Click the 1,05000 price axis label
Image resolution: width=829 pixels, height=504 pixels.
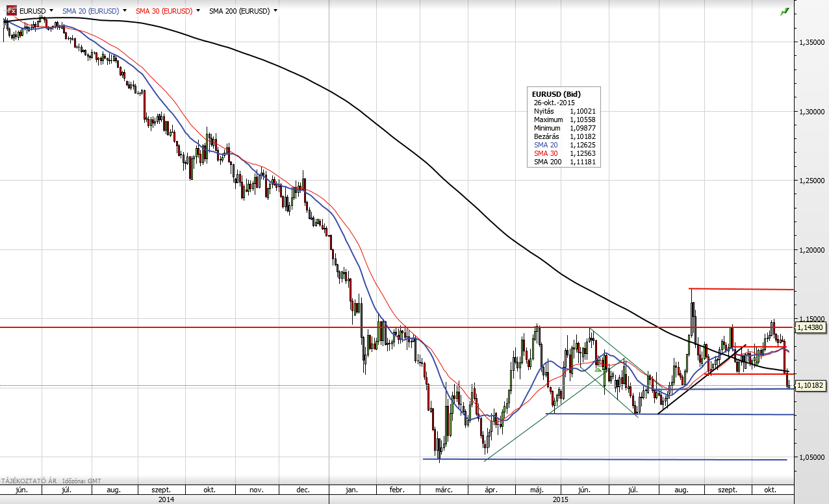click(x=812, y=457)
